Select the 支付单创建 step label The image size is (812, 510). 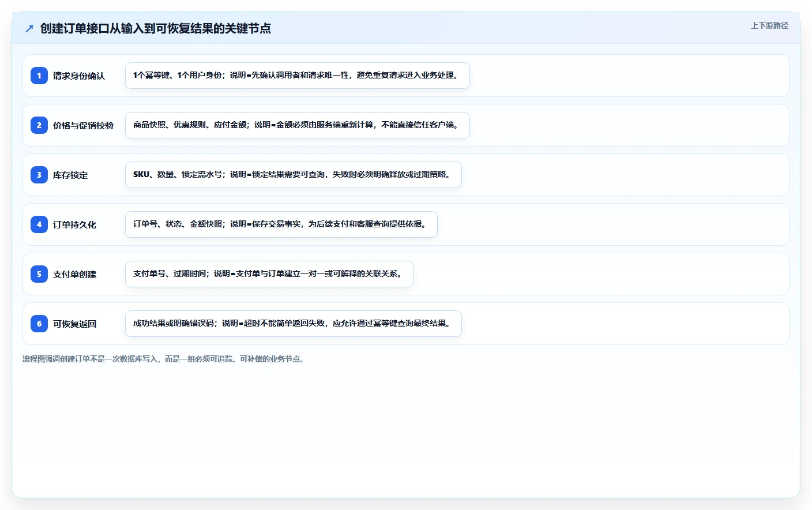tap(75, 274)
